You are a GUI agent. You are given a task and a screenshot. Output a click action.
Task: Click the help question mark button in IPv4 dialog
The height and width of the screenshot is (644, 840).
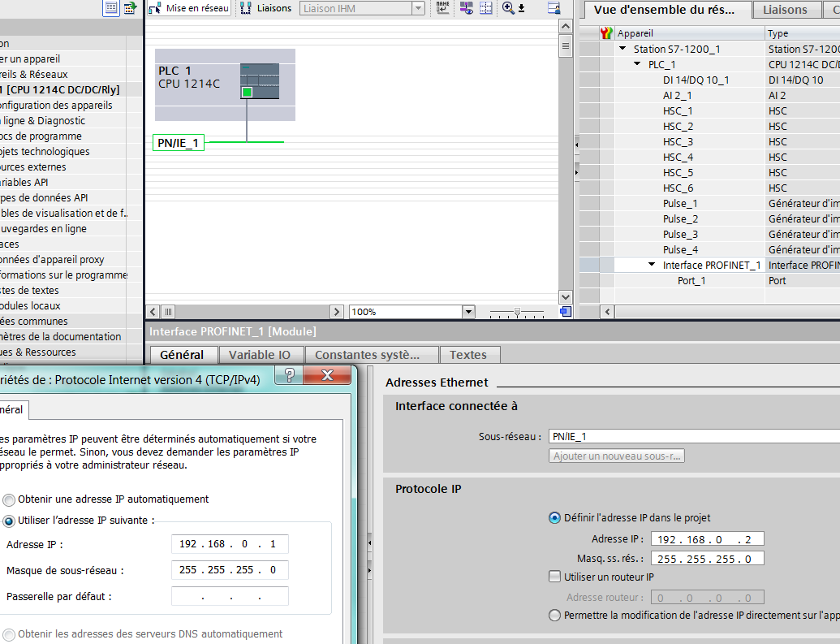[290, 375]
